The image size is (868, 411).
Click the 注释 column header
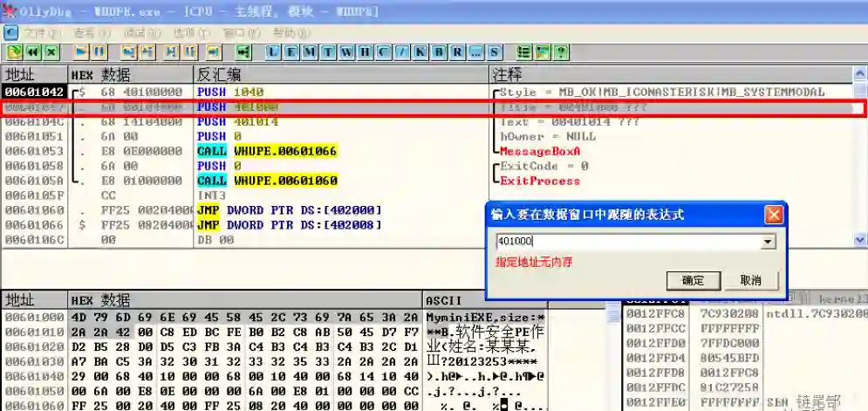pos(671,74)
